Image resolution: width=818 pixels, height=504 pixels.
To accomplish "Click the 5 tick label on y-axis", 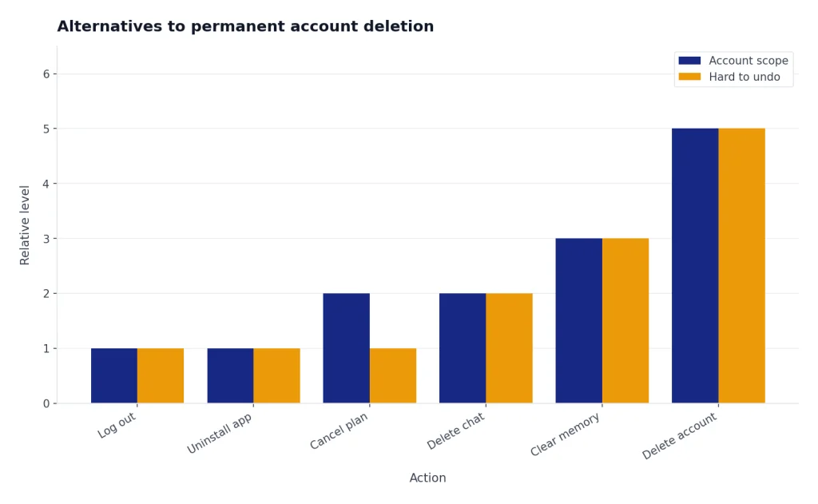I will pyautogui.click(x=46, y=129).
